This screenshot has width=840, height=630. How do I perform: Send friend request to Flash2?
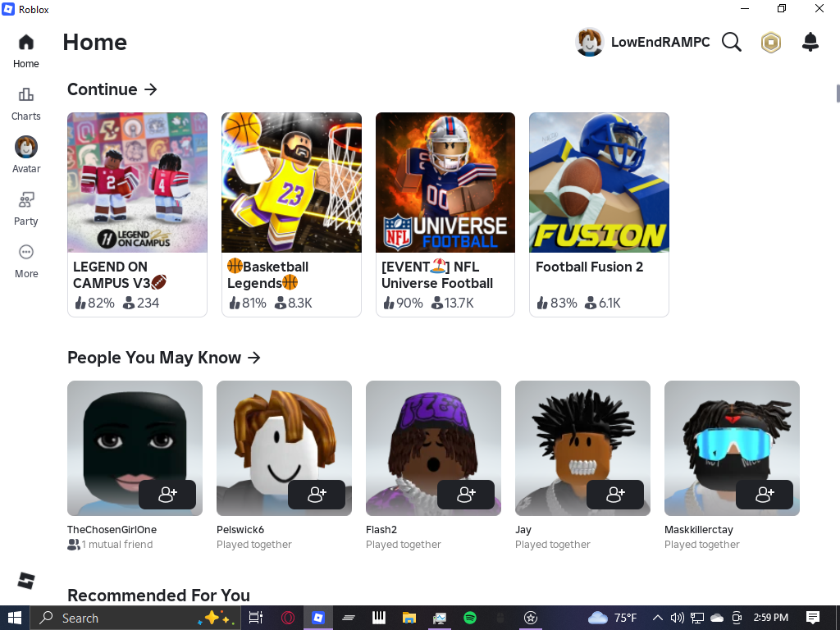point(466,495)
